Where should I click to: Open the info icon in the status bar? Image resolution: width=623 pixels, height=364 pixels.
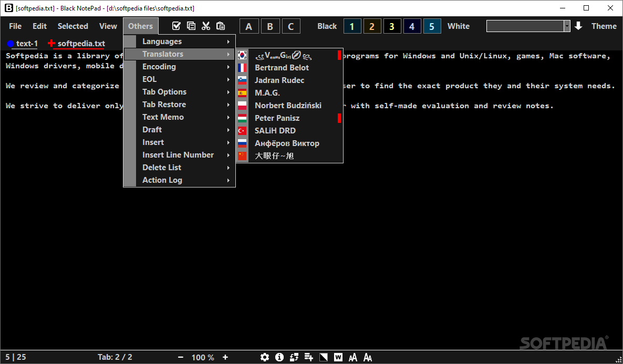tap(279, 357)
